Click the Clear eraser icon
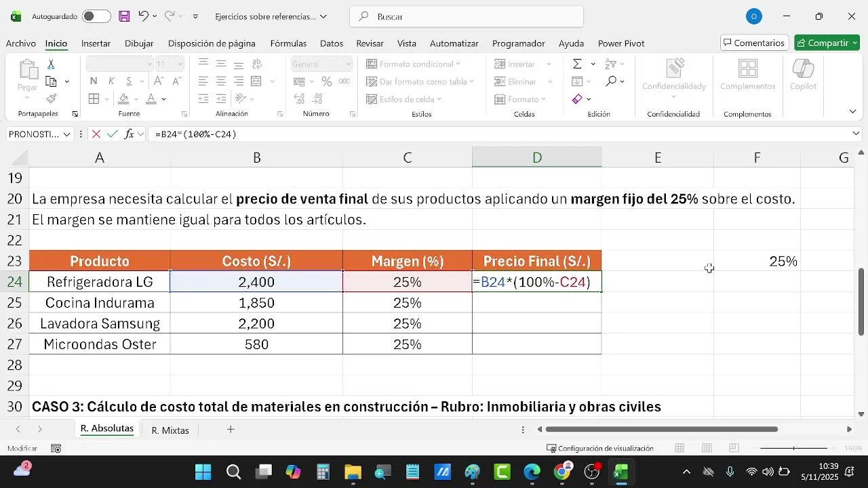The width and height of the screenshot is (868, 488). pos(577,99)
